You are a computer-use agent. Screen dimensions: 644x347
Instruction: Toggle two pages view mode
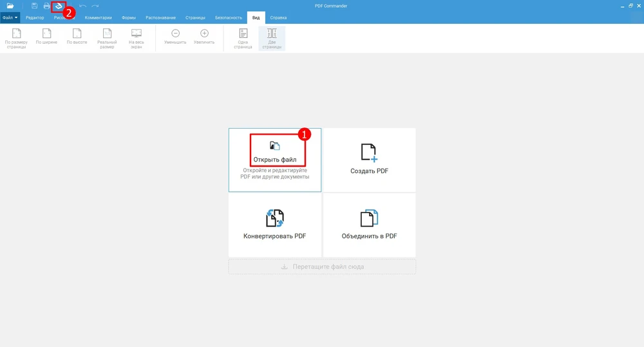point(272,39)
